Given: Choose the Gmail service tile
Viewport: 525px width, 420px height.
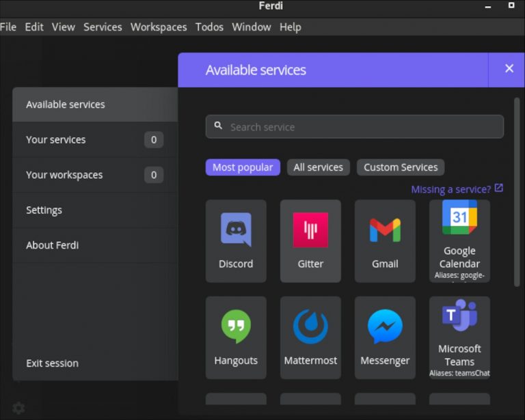Looking at the screenshot, I should [385, 240].
